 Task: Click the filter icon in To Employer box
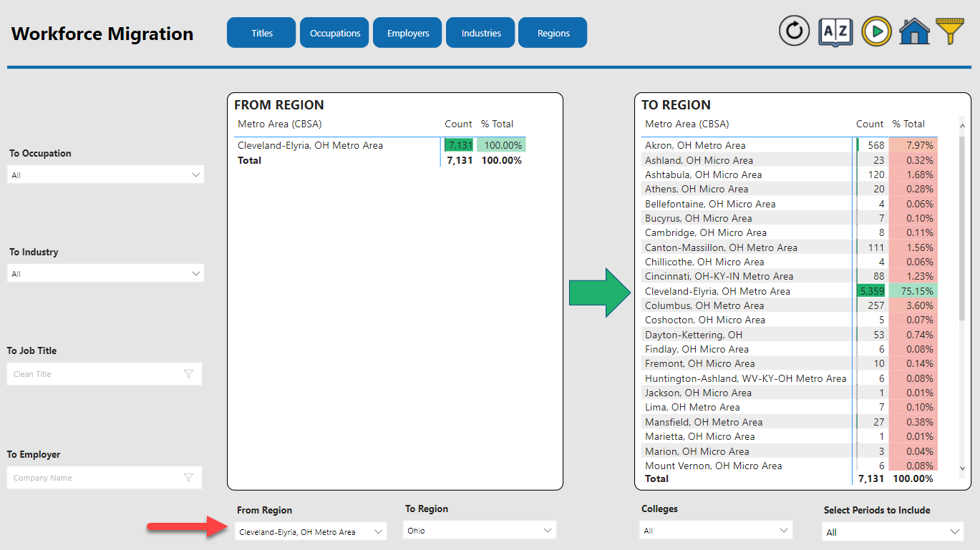[x=188, y=477]
